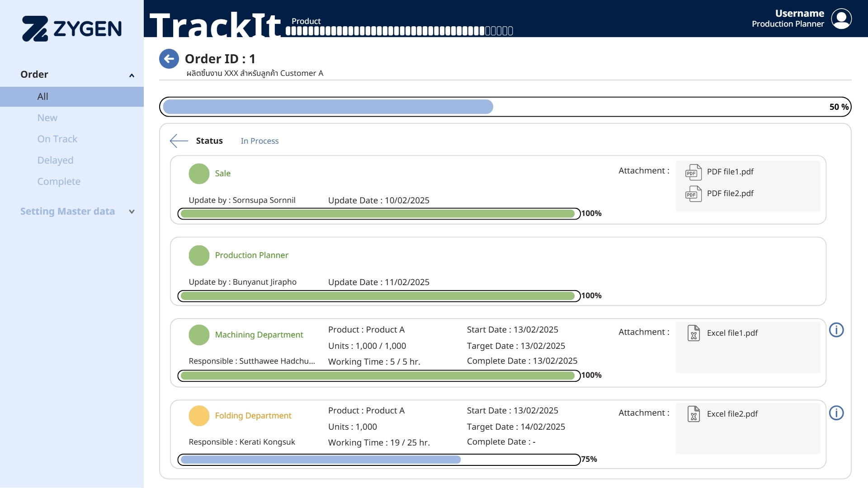Click the PDF icon for file1.pdf
Image resolution: width=868 pixels, height=488 pixels.
click(693, 172)
